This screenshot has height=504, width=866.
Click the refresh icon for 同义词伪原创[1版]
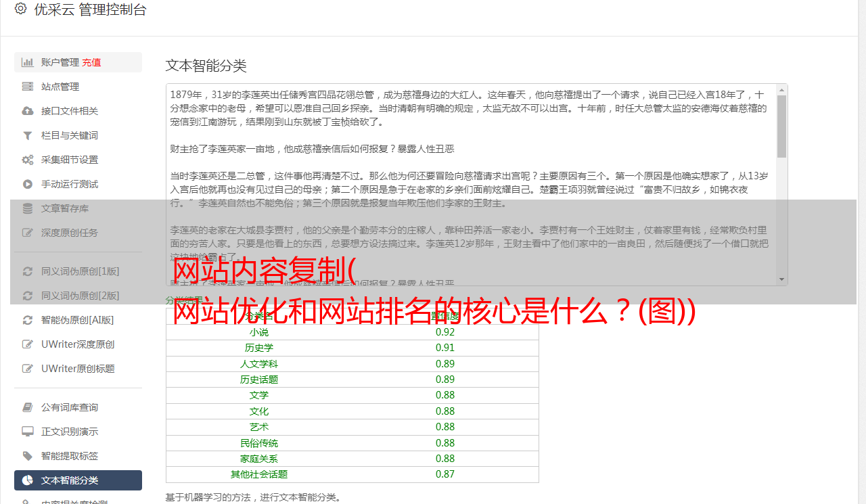(x=28, y=271)
